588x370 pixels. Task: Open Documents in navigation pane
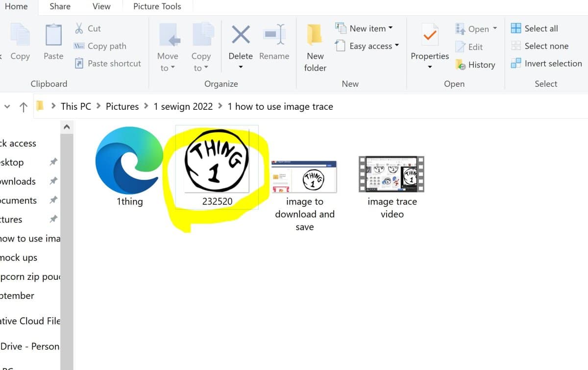coord(18,201)
